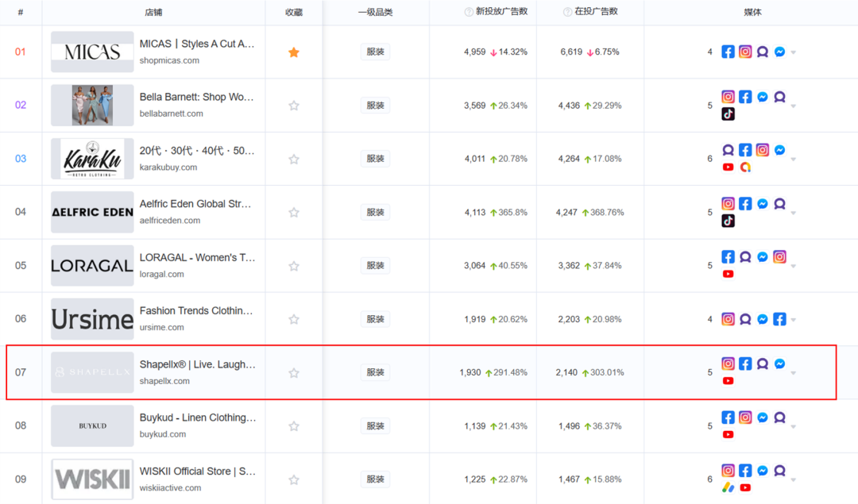Click the 服装 category tag for Ursime
Image resolution: width=858 pixels, height=504 pixels.
tap(375, 319)
